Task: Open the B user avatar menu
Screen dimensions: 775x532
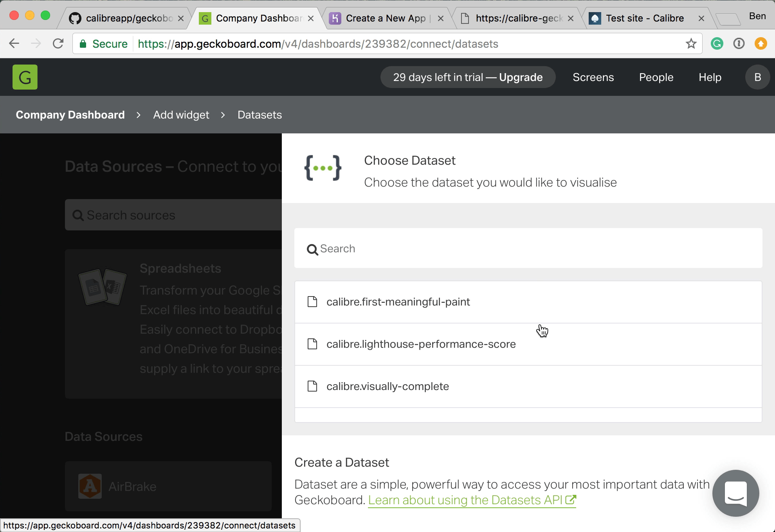Action: click(x=757, y=77)
